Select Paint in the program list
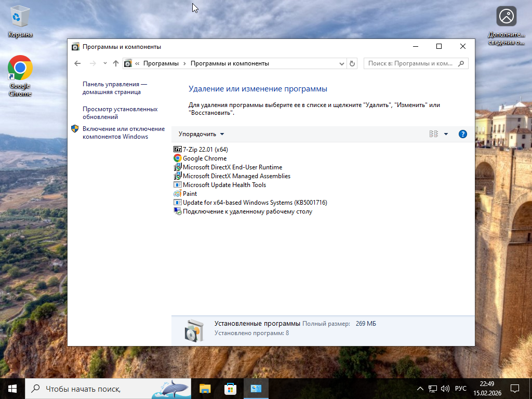532x399 pixels. coord(190,194)
